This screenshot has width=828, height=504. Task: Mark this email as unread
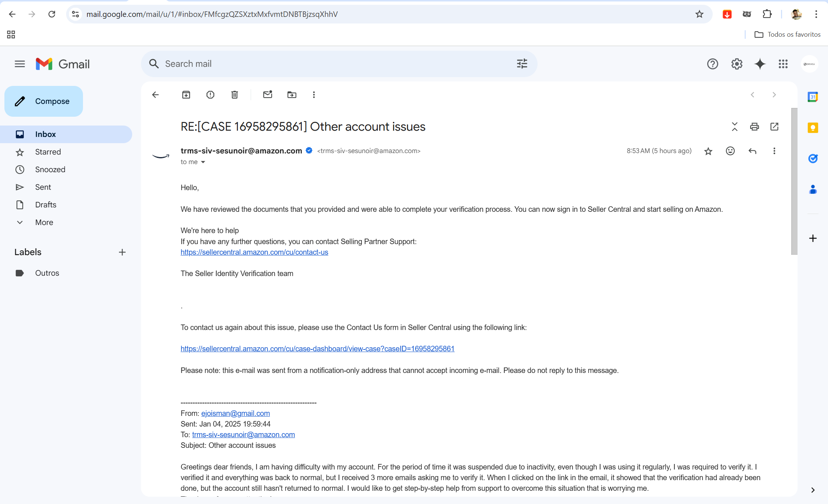click(268, 95)
